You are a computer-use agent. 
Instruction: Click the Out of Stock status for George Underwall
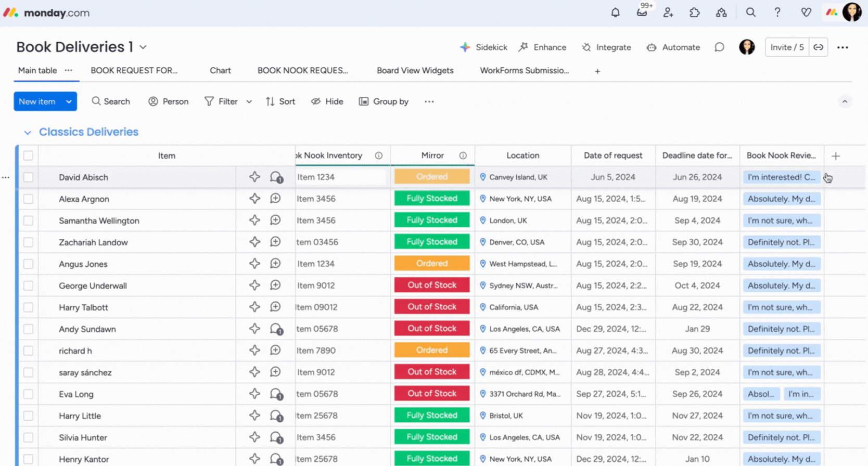click(432, 286)
